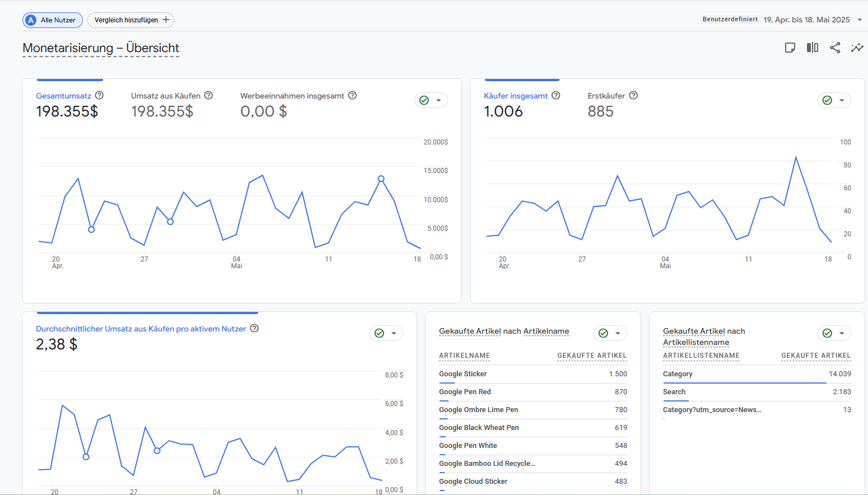Open status dropdown on Artikelname card
This screenshot has width=868, height=495.
[610, 333]
